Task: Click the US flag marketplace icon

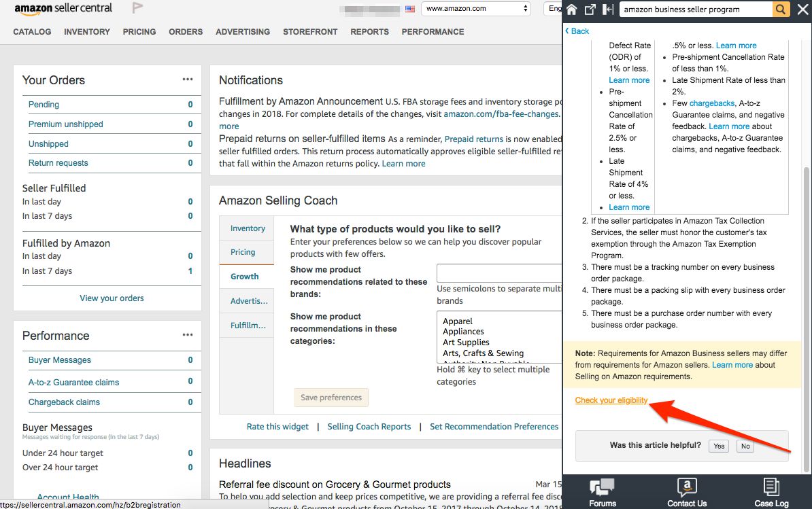Action: click(x=410, y=9)
